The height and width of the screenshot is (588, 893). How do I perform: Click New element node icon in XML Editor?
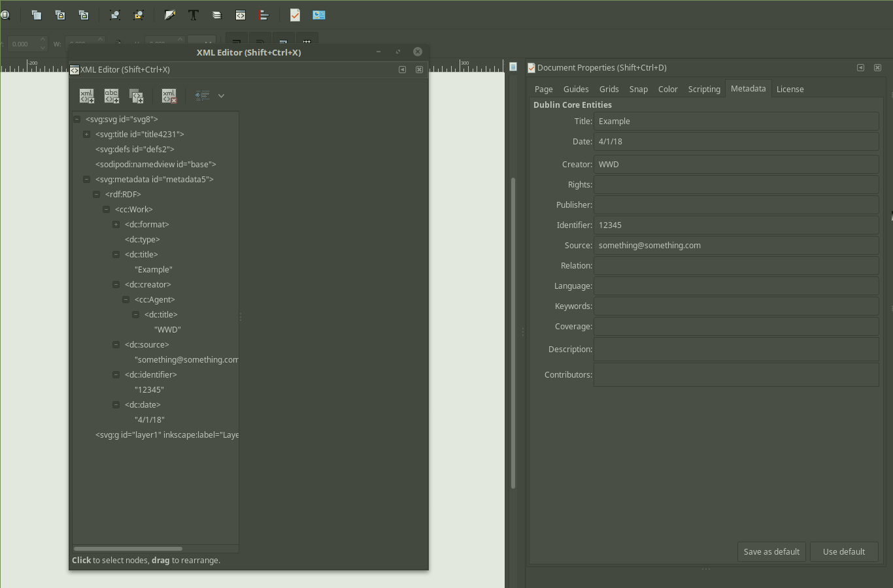[x=87, y=96]
